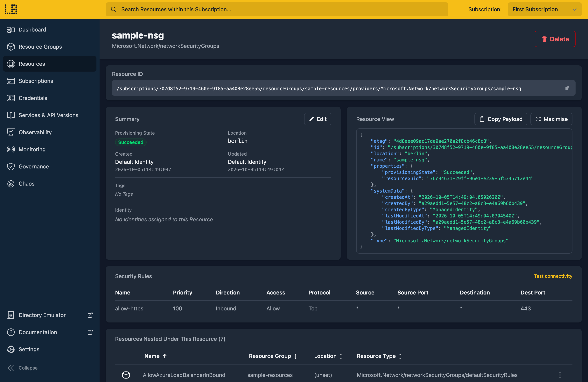Image resolution: width=588 pixels, height=382 pixels.
Task: Copy the Resource ID to clipboard
Action: click(567, 88)
